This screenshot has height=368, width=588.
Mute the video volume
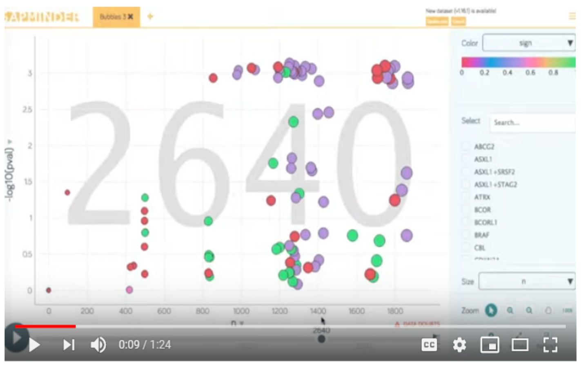click(x=98, y=345)
